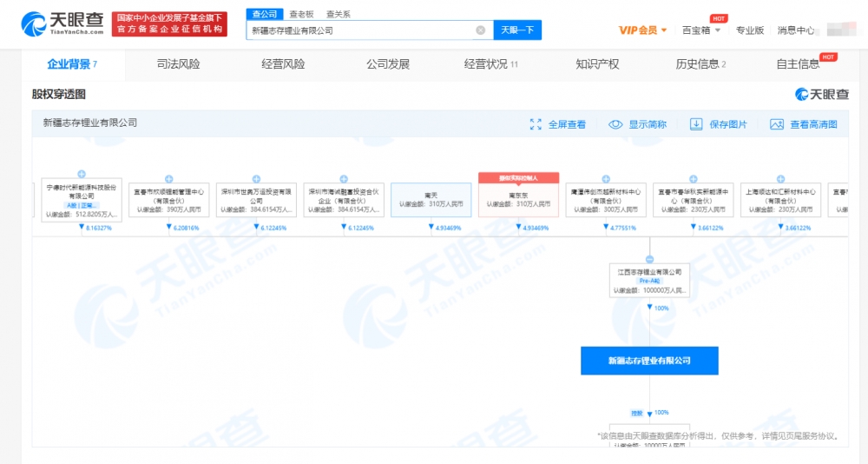
Task: Click the picture icon for 查看高清图
Action: (x=777, y=125)
